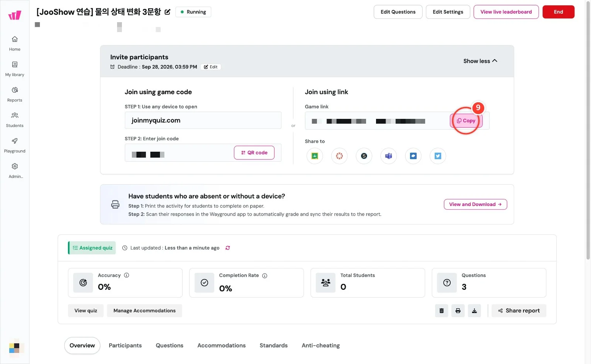The image size is (591, 364).
Task: Click the Wayground logo
Action: coord(15,15)
